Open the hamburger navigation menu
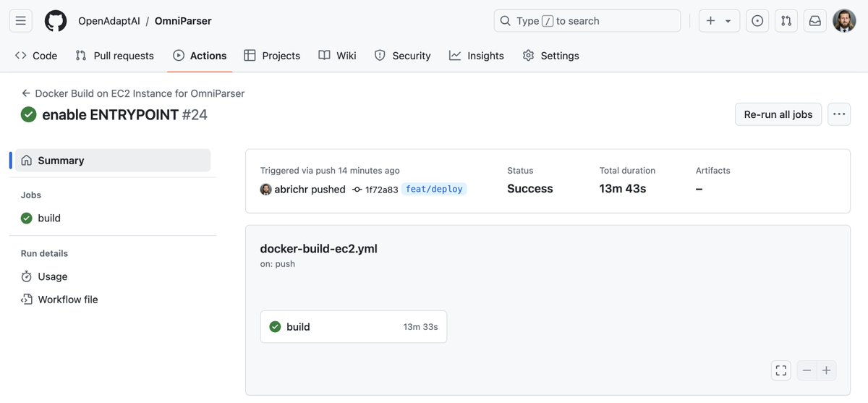Image resolution: width=868 pixels, height=403 pixels. [20, 21]
